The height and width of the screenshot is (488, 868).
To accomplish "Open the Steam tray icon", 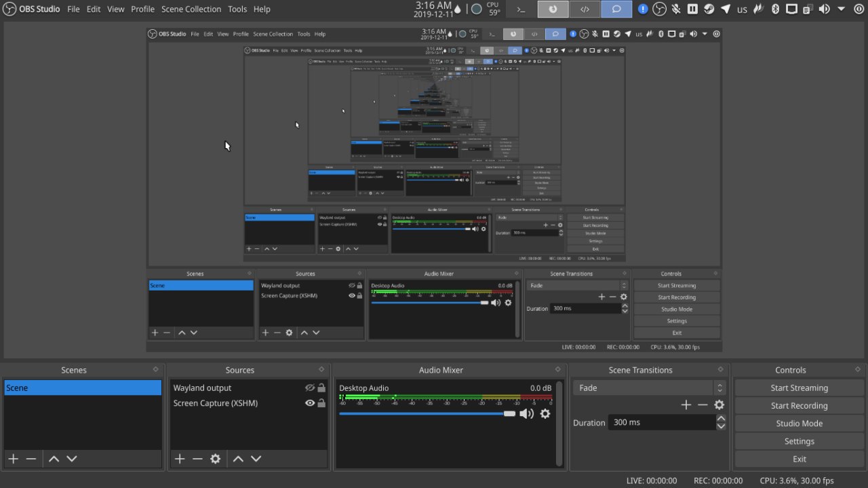I will [x=709, y=9].
